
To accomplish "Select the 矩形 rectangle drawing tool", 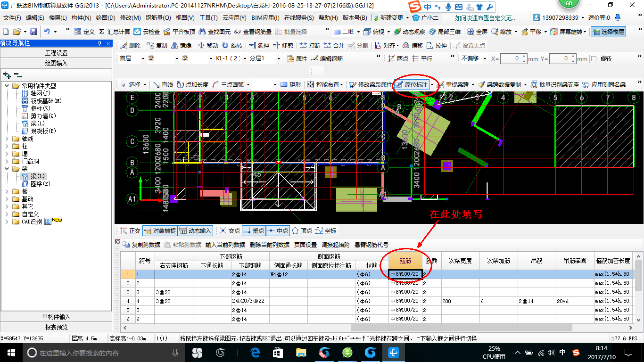I will [291, 84].
